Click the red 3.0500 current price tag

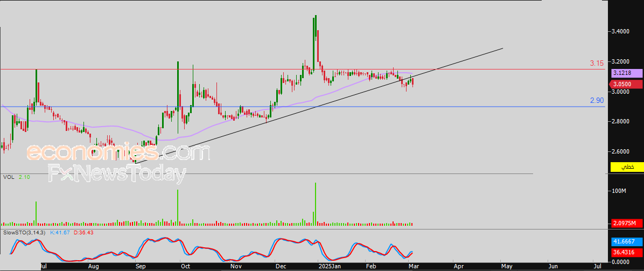click(627, 84)
